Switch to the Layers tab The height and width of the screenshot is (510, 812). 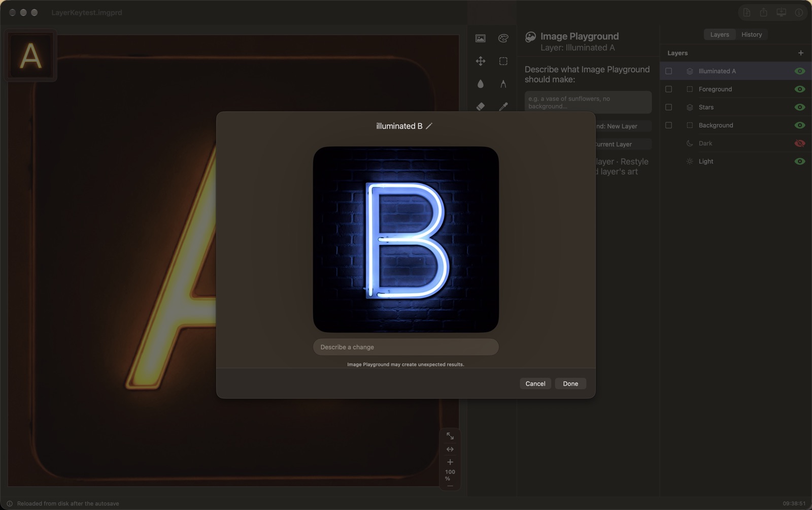pos(719,35)
